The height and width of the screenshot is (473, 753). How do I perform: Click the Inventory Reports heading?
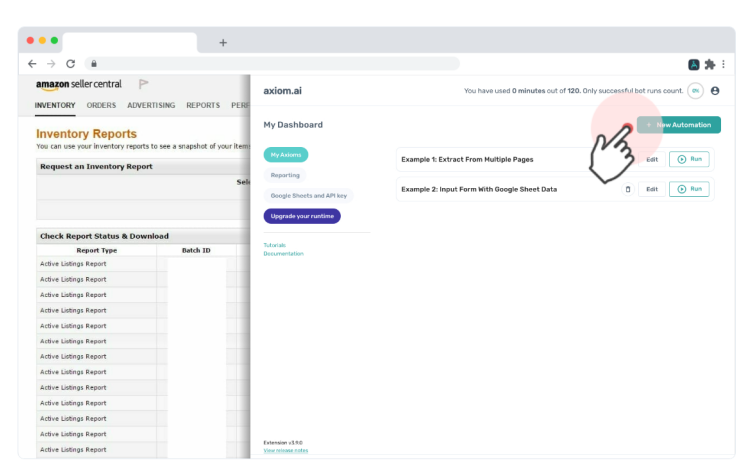[x=86, y=133]
